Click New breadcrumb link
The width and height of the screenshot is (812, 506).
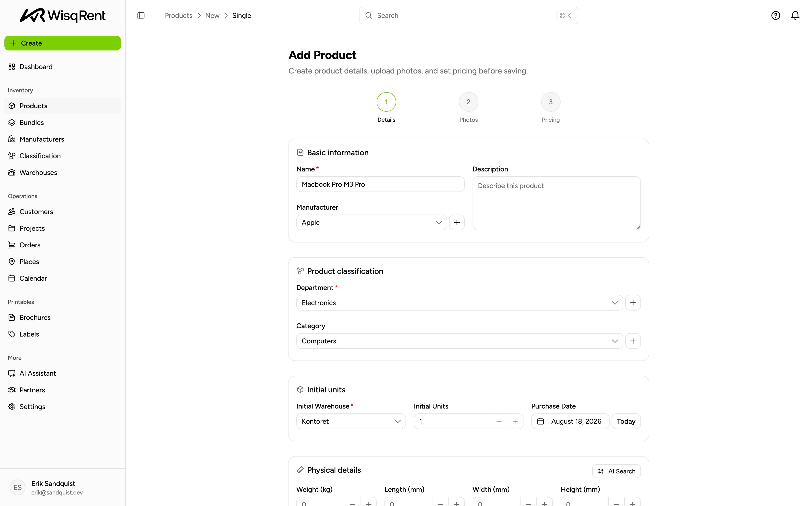[x=212, y=15]
